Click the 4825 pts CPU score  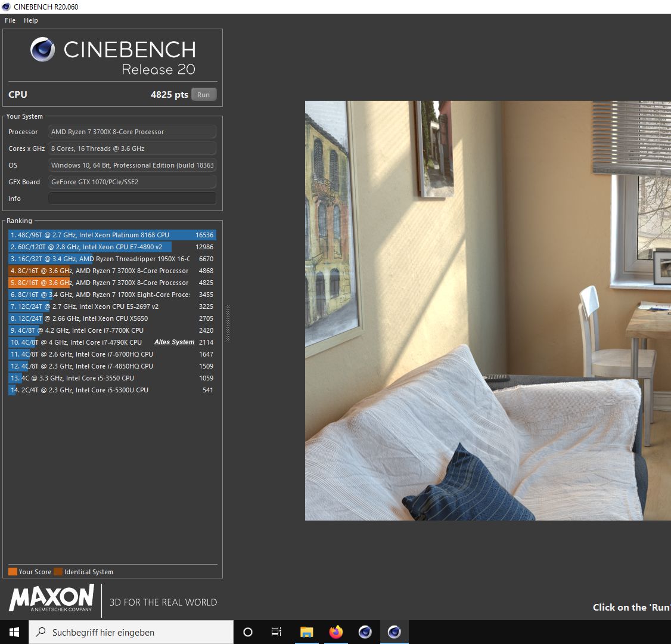[169, 95]
